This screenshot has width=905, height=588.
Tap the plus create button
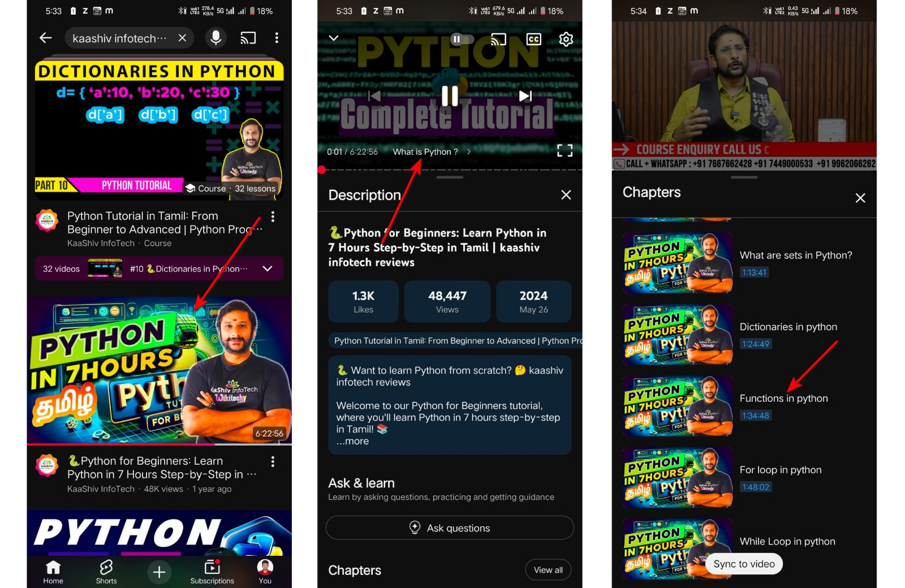pos(160,572)
